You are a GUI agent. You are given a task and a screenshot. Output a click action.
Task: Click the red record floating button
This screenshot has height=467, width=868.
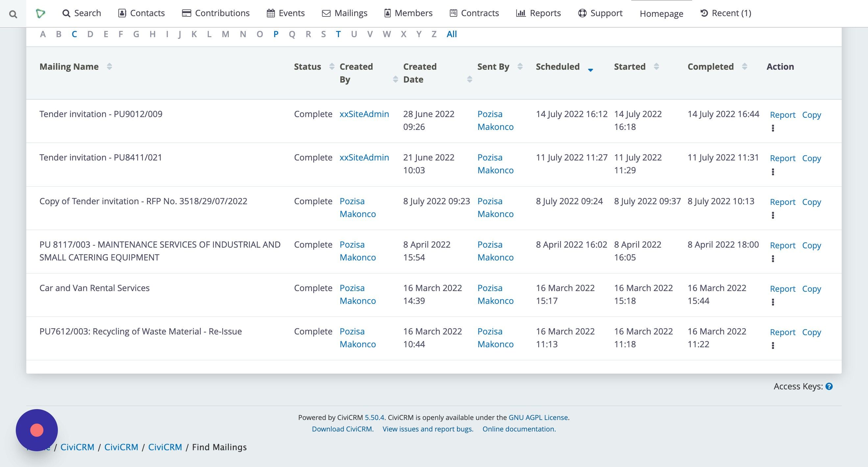point(37,430)
